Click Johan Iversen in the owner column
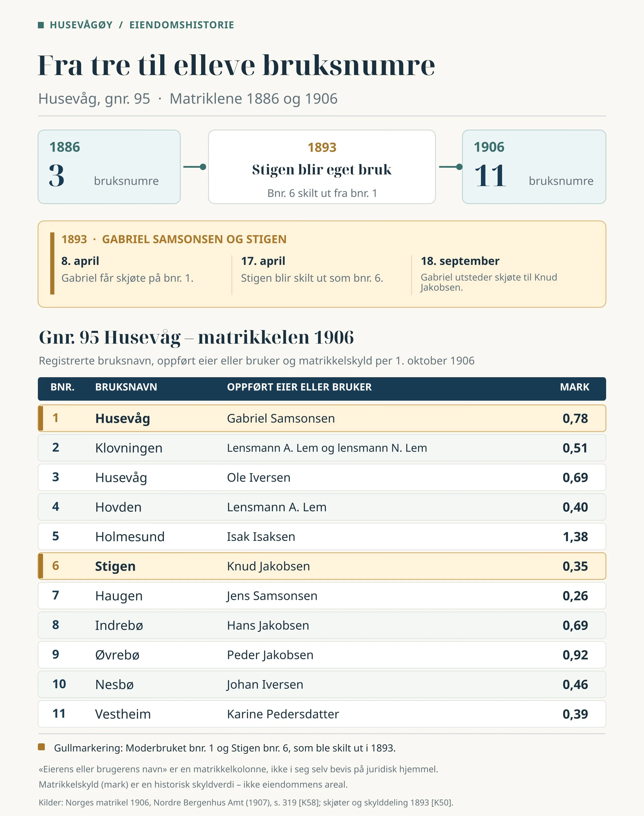Screen dimensions: 644x816 click(265, 684)
